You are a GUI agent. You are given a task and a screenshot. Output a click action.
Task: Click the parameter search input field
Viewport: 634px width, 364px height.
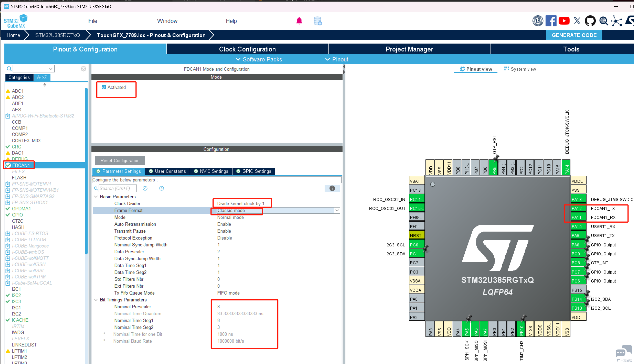(x=118, y=188)
